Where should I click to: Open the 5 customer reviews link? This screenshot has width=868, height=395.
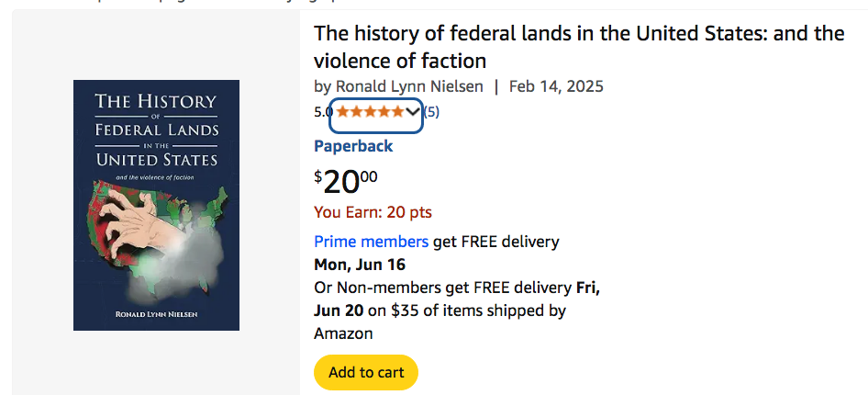tap(431, 112)
